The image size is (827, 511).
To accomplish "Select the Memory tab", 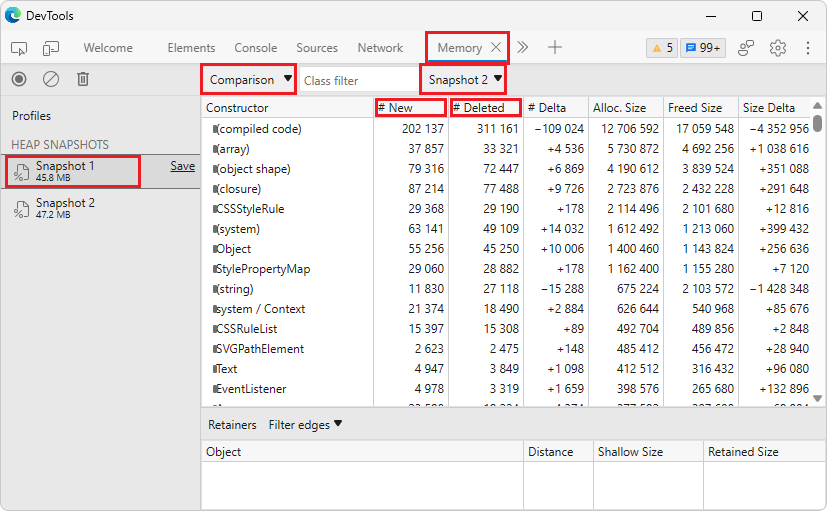I will coord(459,48).
